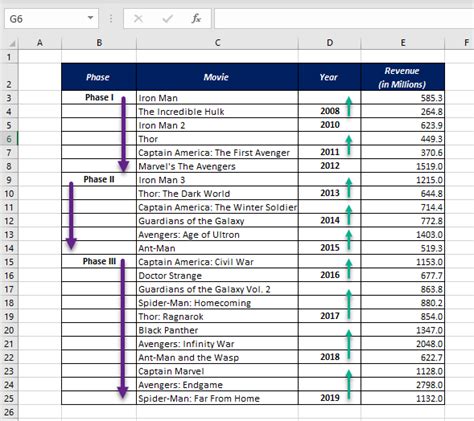The image size is (474, 421).
Task: Click the year 2015 cell
Action: coord(329,248)
